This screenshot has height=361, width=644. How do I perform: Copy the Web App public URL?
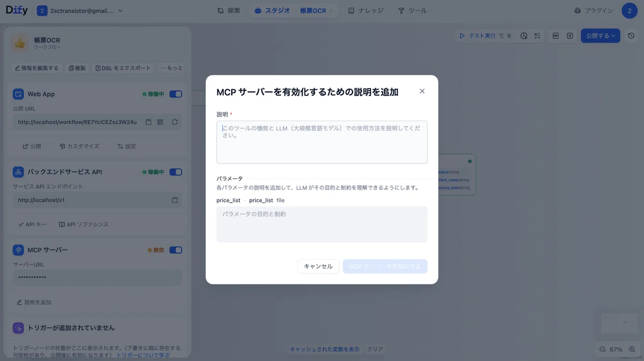point(149,122)
